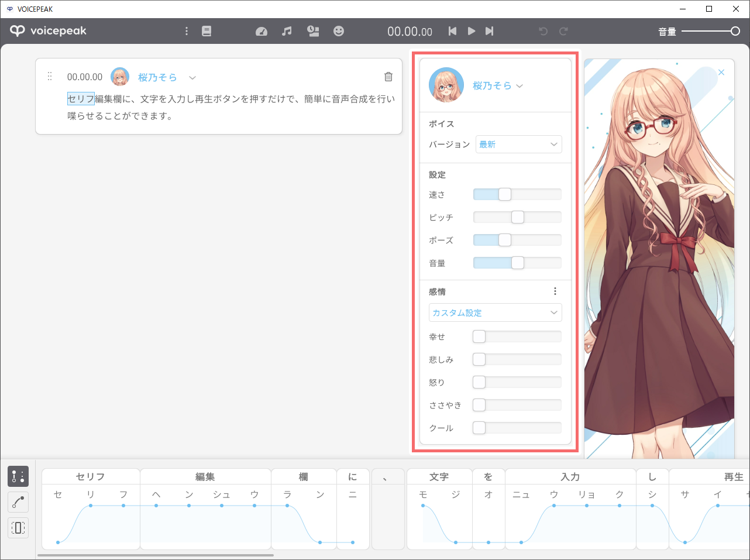Click the 00.00.00 playback time display
750x560 pixels.
coord(410,32)
